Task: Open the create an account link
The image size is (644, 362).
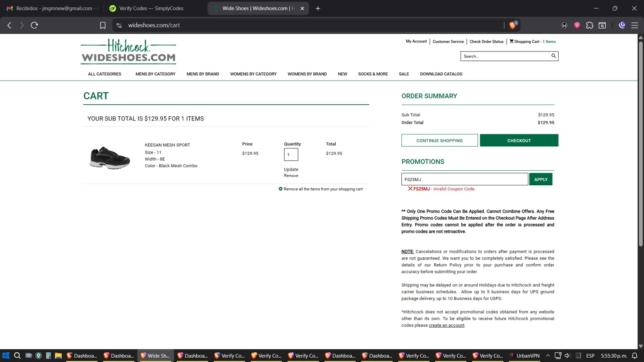Action: (x=447, y=326)
